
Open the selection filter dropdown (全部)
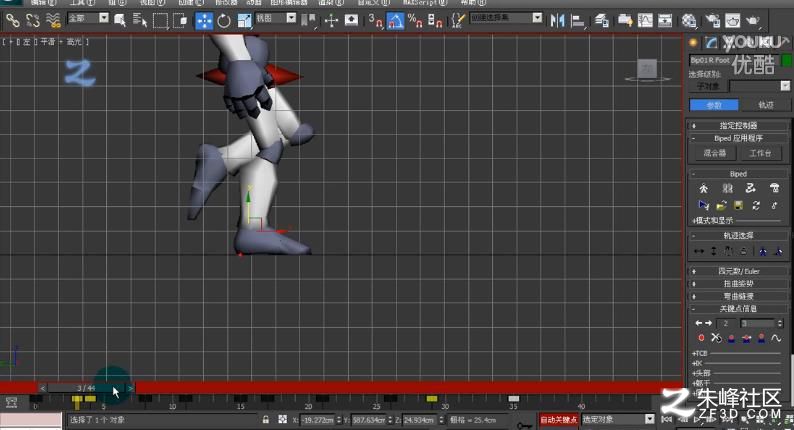(88, 18)
